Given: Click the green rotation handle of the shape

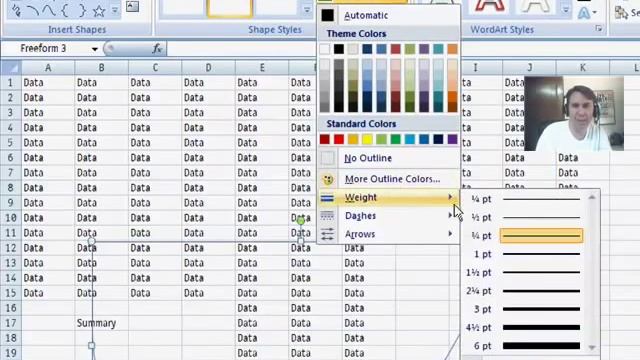Looking at the screenshot, I should point(300,221).
